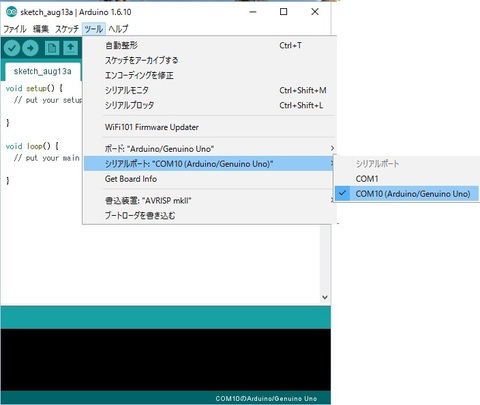
Task: Open シリアルモニタ from the menu
Action: [x=209, y=90]
